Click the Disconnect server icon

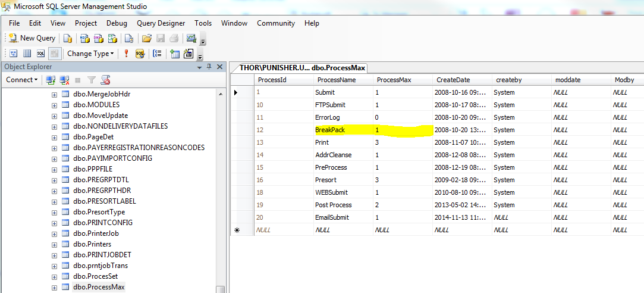(x=64, y=80)
